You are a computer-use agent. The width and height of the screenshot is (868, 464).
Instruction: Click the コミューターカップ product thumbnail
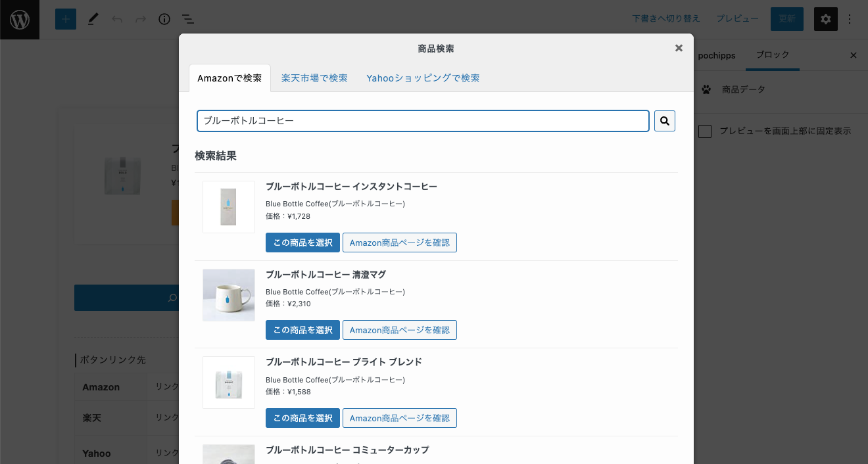pos(229,454)
